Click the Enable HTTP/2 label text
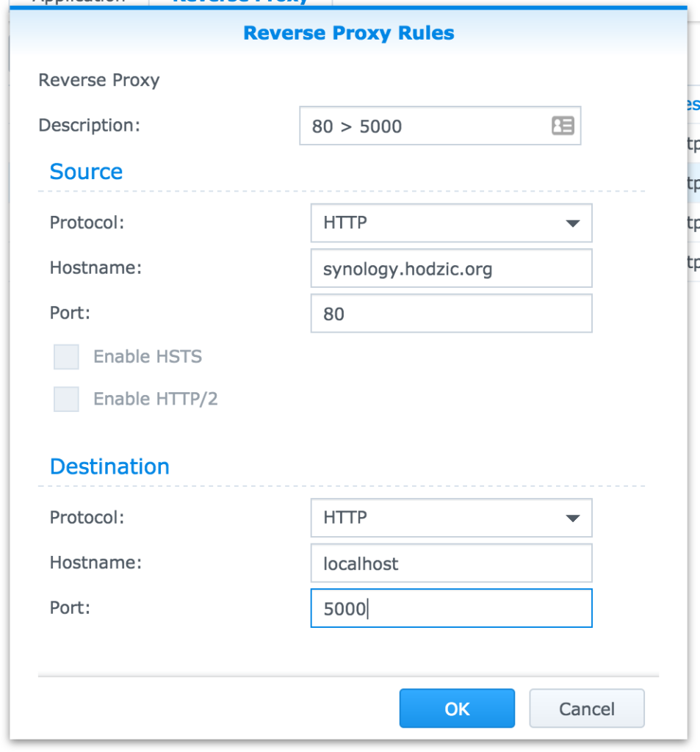Screen dimensions: 700x752 (156, 399)
